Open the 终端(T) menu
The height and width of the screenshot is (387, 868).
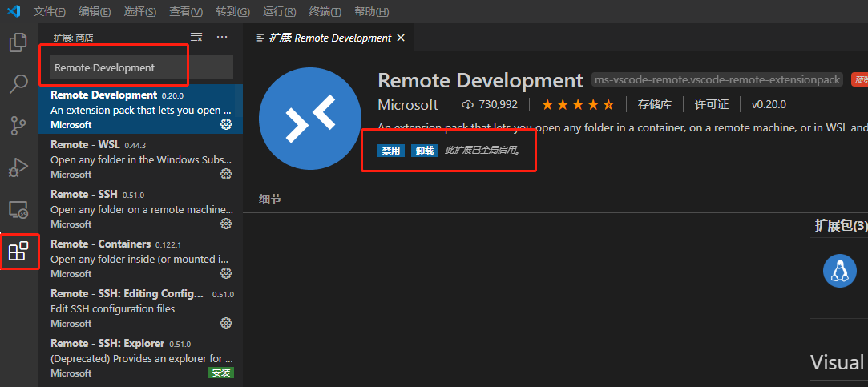pyautogui.click(x=325, y=12)
